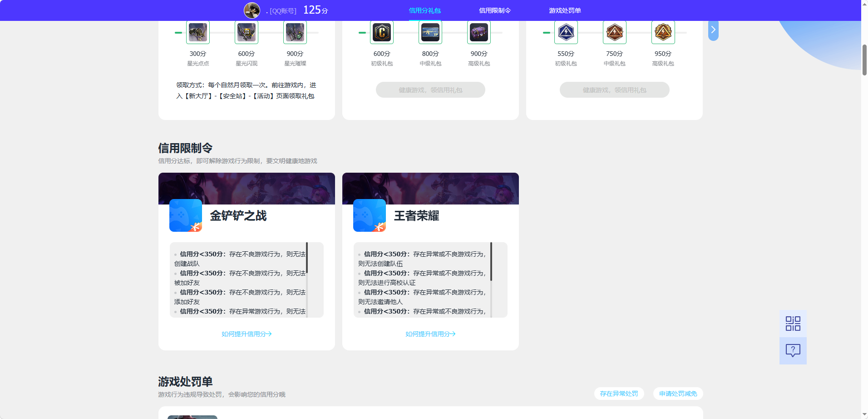This screenshot has width=868, height=419.
Task: Click the 800分 score label
Action: (430, 54)
